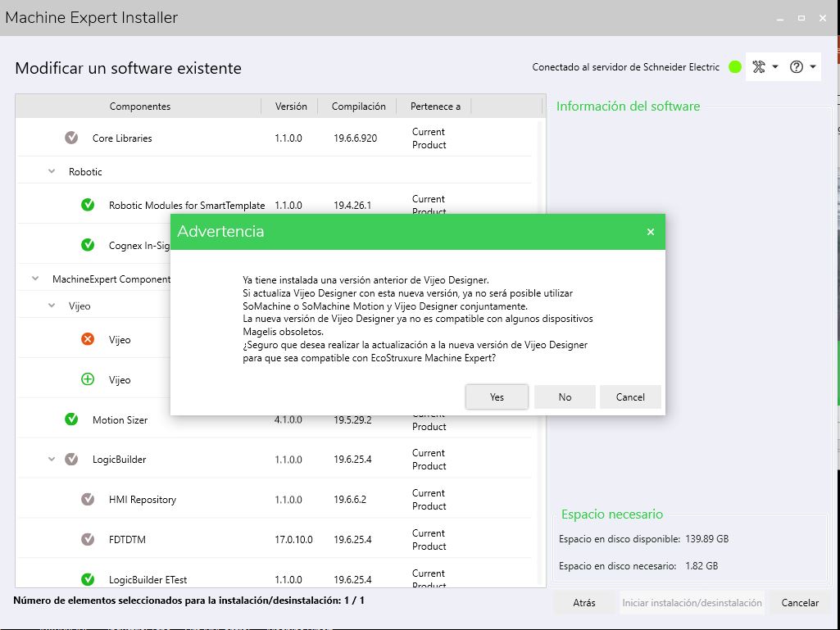This screenshot has height=630, width=840.
Task: Maximize the Machine Expert Installer window
Action: coord(801,18)
